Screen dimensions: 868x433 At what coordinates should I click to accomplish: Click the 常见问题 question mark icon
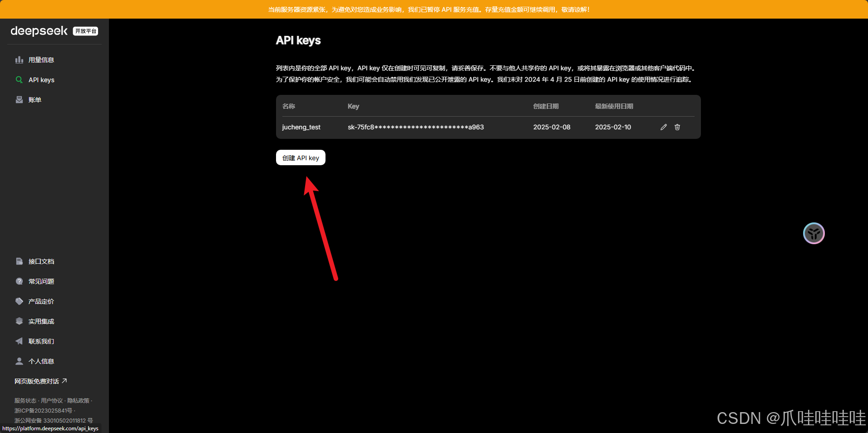19,281
